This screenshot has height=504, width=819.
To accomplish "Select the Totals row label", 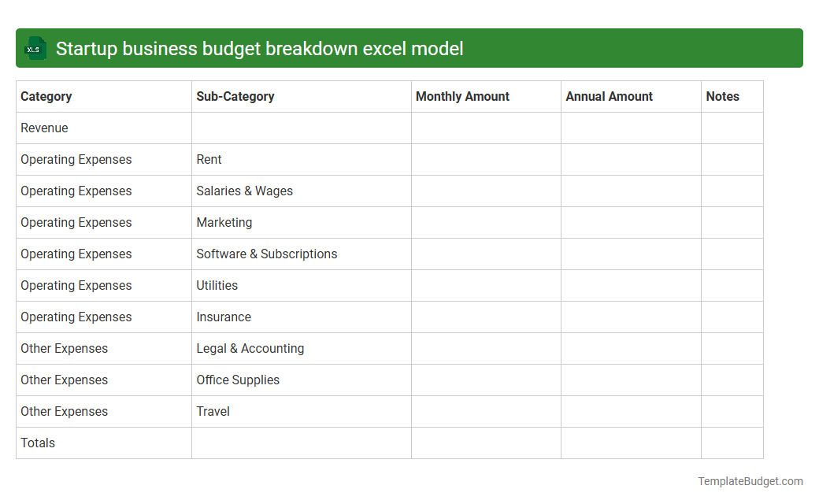I will click(38, 443).
